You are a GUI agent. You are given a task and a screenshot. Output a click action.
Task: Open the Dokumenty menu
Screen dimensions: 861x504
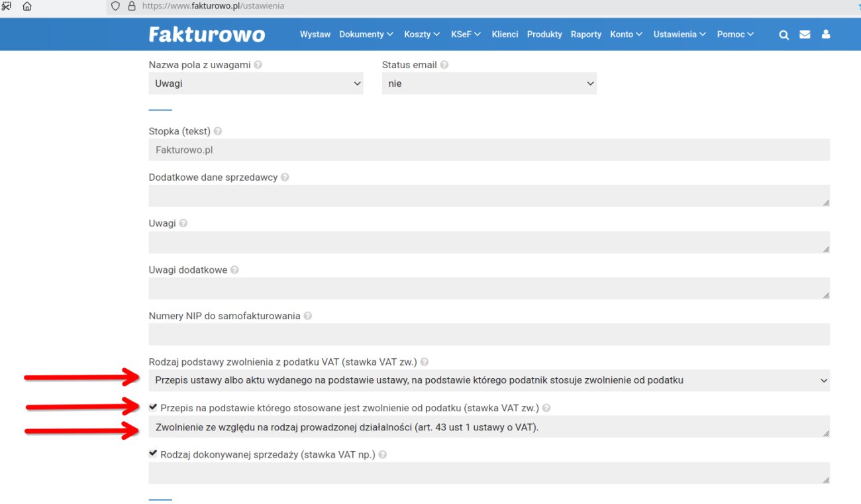tap(366, 34)
